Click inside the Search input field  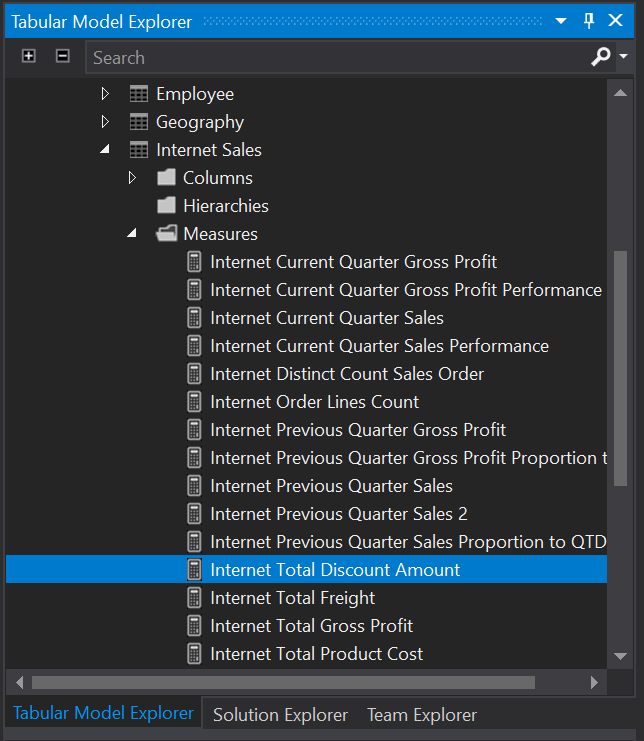(330, 58)
